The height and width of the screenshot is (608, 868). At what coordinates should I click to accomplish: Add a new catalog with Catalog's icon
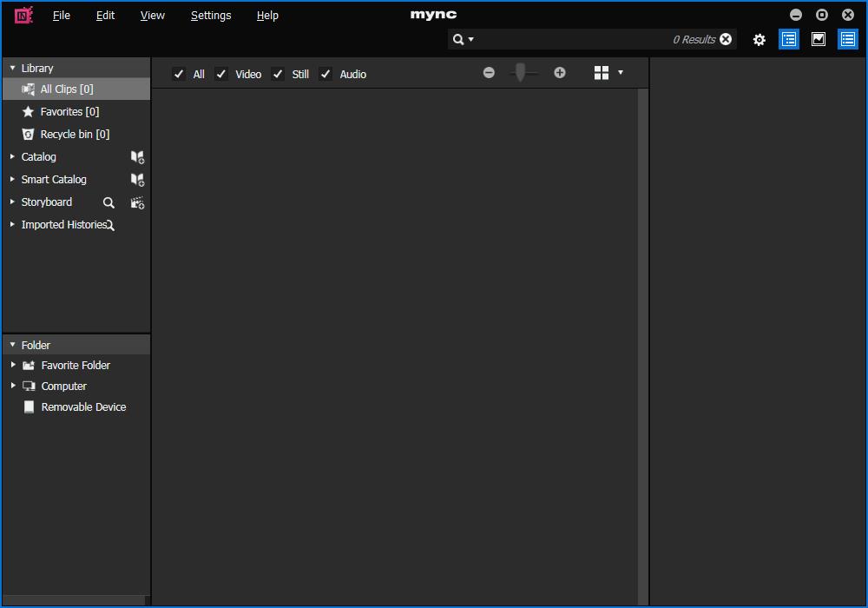point(137,157)
